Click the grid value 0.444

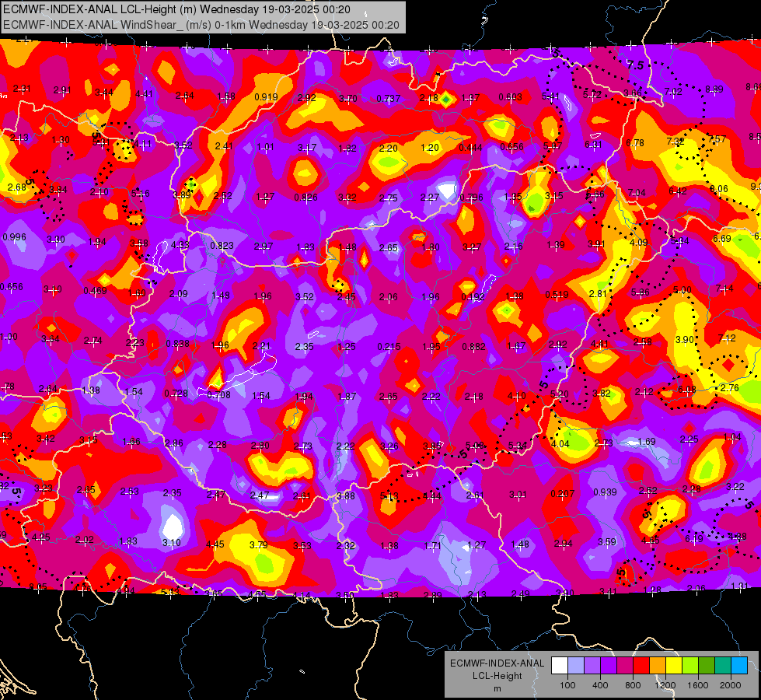[470, 148]
